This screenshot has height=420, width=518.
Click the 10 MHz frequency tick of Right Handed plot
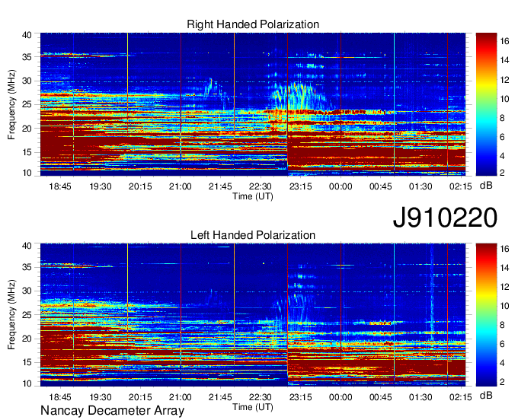27,173
